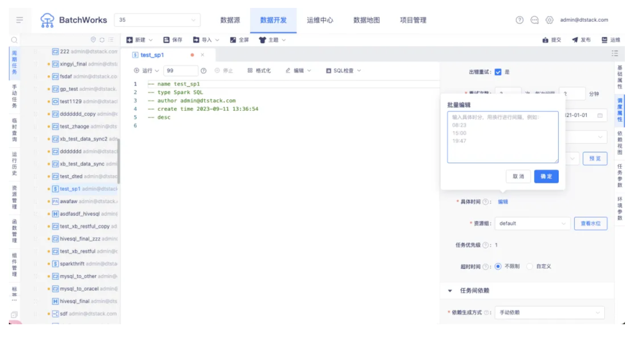The image size is (644, 341).
Task: Click 确定 in batch edit popup
Action: (546, 177)
